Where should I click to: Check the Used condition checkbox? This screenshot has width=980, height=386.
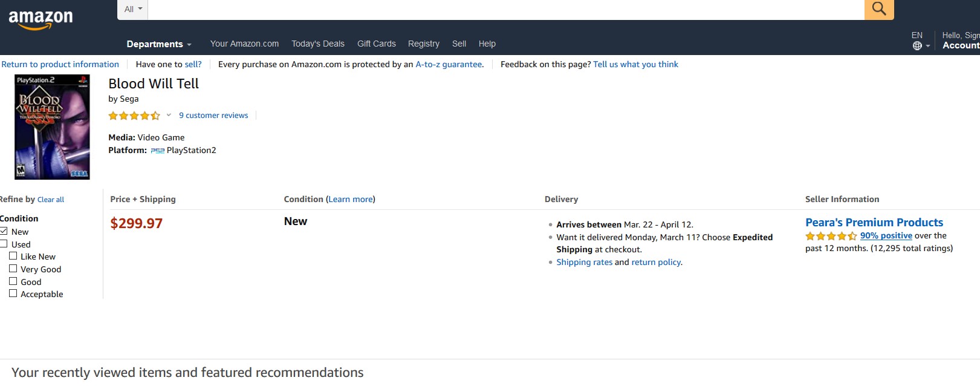point(4,244)
